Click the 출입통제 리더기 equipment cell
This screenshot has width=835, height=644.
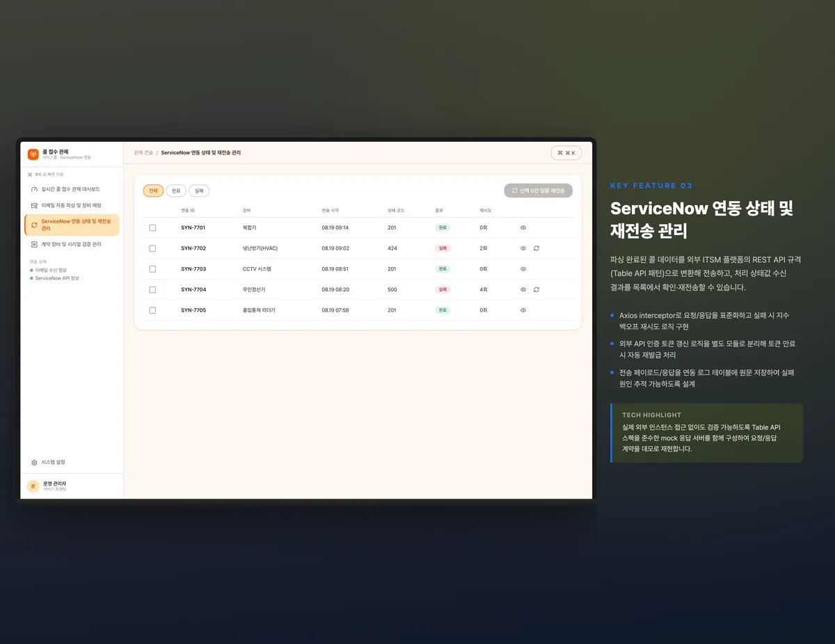coord(259,310)
